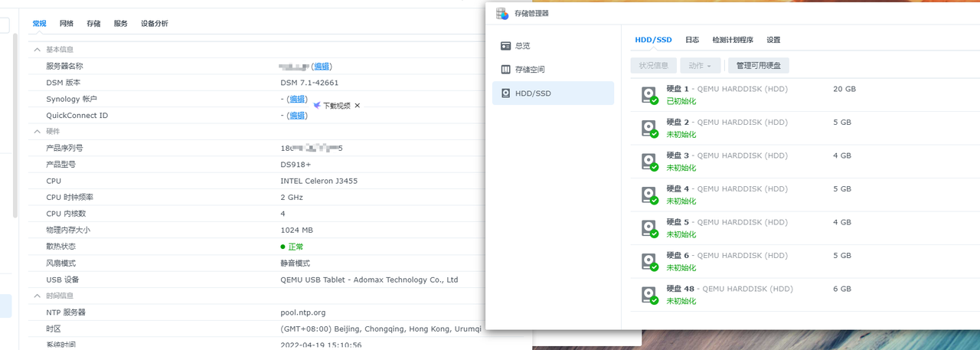Click the 静音模式 fan mode value
This screenshot has width=980, height=350.
point(295,263)
